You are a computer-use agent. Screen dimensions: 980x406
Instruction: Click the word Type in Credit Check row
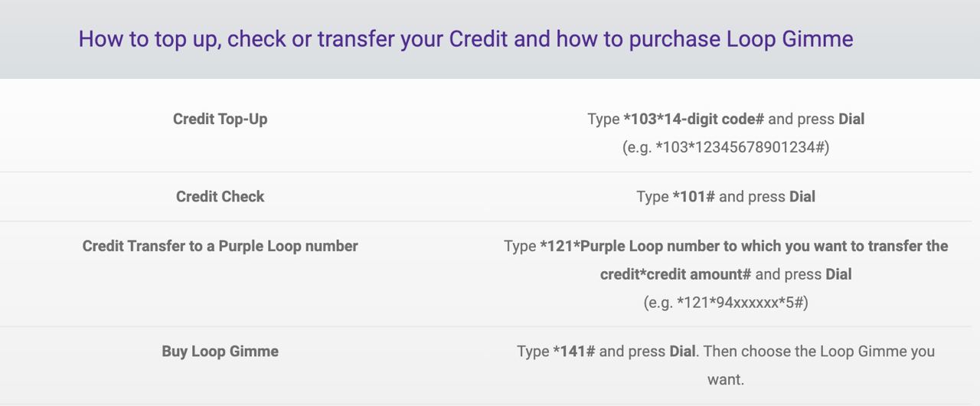[x=652, y=197]
